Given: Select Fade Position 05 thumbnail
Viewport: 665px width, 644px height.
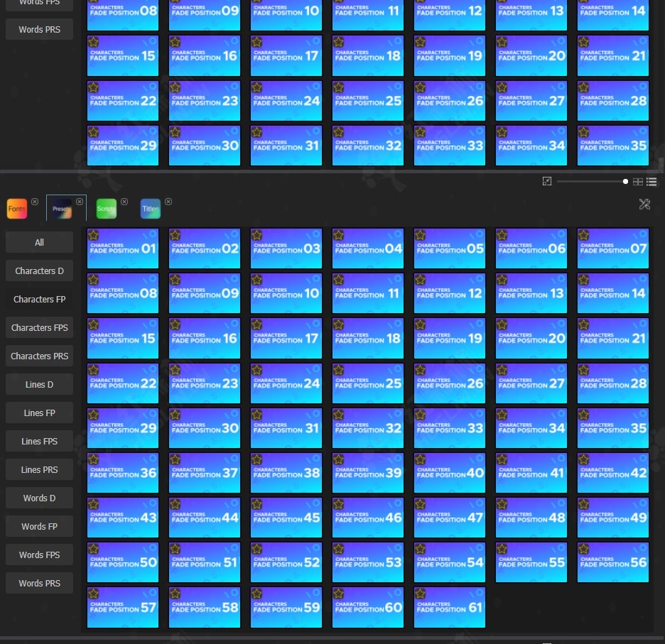Looking at the screenshot, I should pyautogui.click(x=450, y=249).
